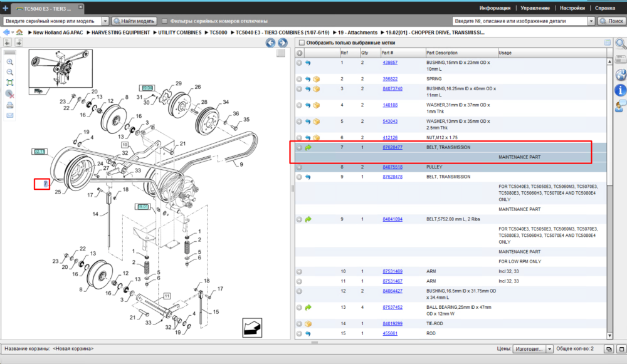Open the part search field dropdown
Viewport: 627px width, 364px height.
[591, 21]
